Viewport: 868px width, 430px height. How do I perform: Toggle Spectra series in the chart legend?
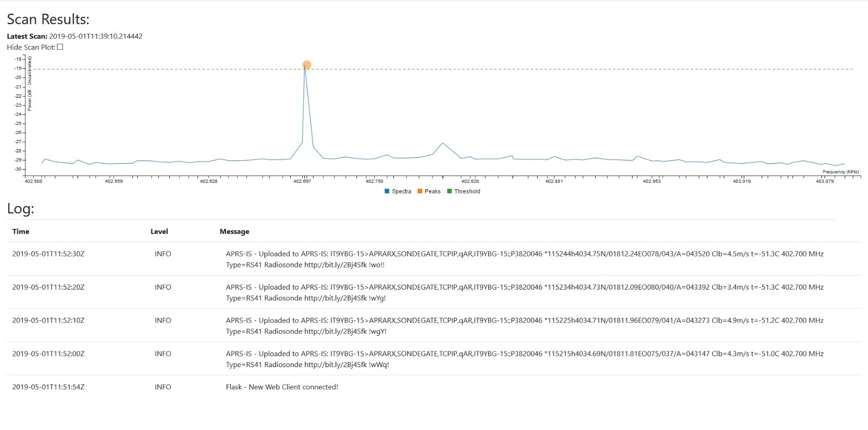(x=398, y=191)
